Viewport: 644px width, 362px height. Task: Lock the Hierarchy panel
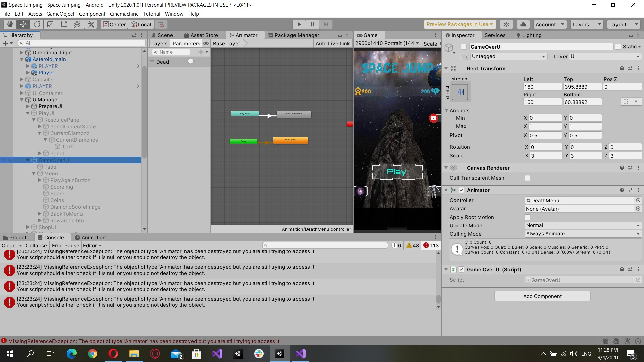pyautogui.click(x=134, y=35)
